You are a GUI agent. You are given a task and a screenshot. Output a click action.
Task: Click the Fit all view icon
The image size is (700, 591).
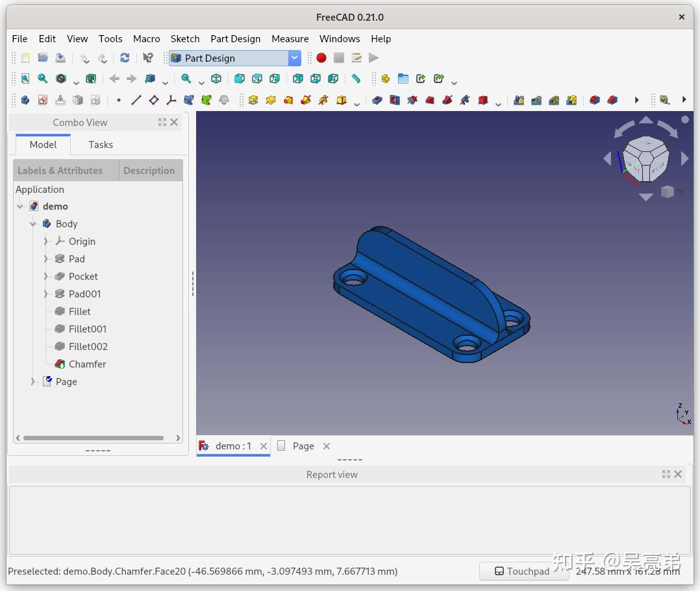[25, 79]
